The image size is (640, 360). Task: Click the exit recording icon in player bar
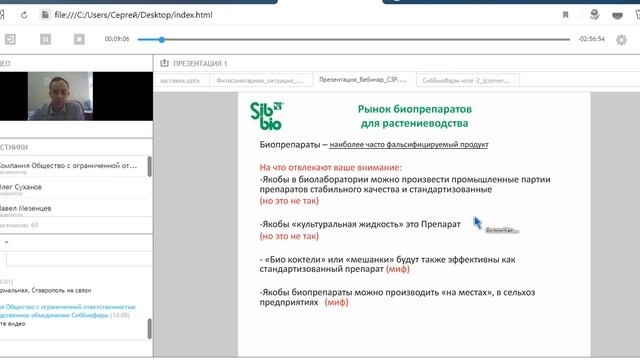(x=10, y=39)
